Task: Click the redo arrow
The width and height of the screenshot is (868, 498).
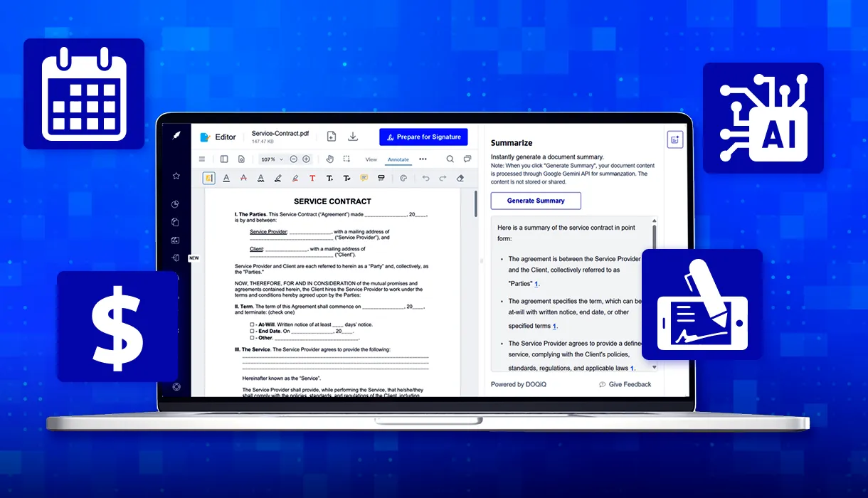Action: tap(443, 179)
